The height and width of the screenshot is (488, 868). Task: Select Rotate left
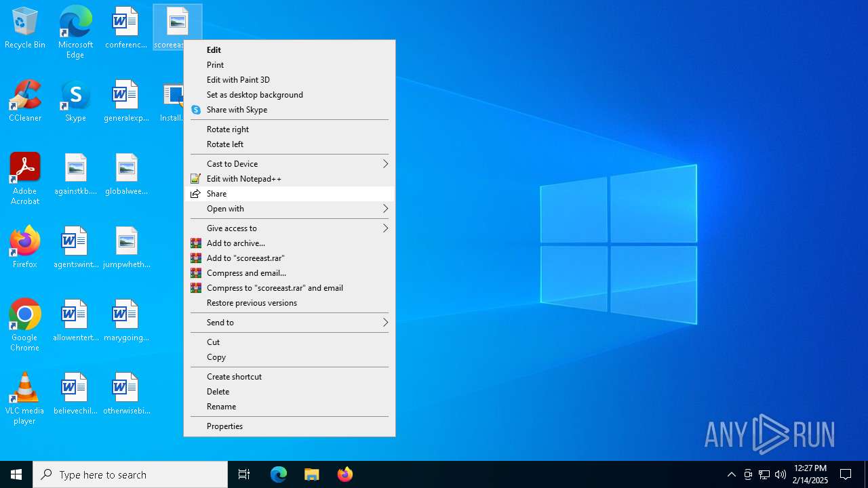pos(290,144)
